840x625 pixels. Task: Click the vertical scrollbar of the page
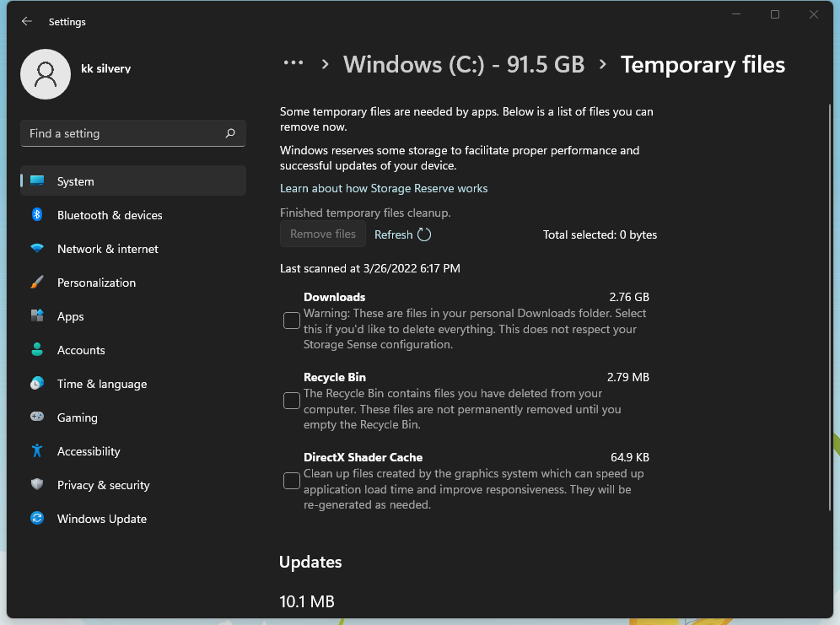pos(830,307)
